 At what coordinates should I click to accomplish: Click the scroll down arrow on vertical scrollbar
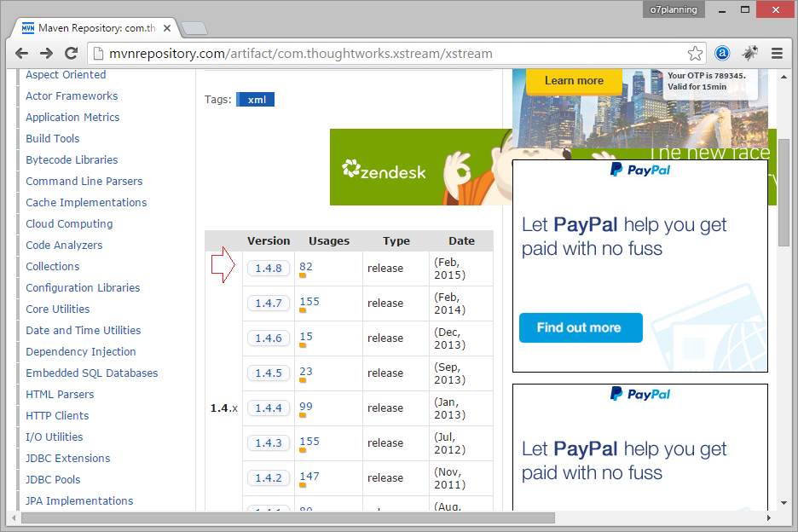click(784, 503)
